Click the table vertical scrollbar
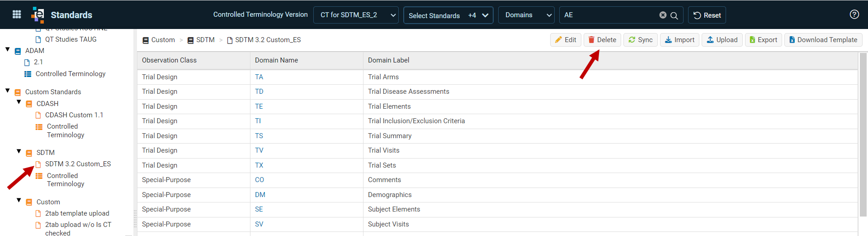 pyautogui.click(x=863, y=135)
